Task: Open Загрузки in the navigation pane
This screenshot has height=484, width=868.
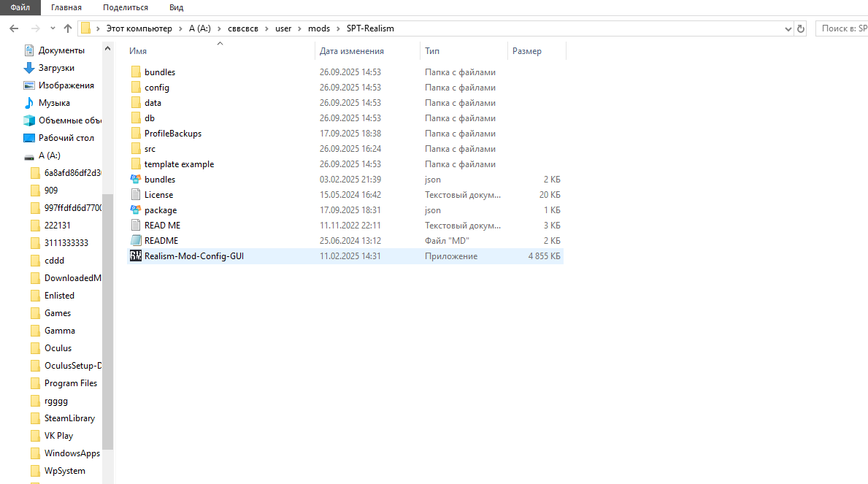Action: (x=56, y=68)
